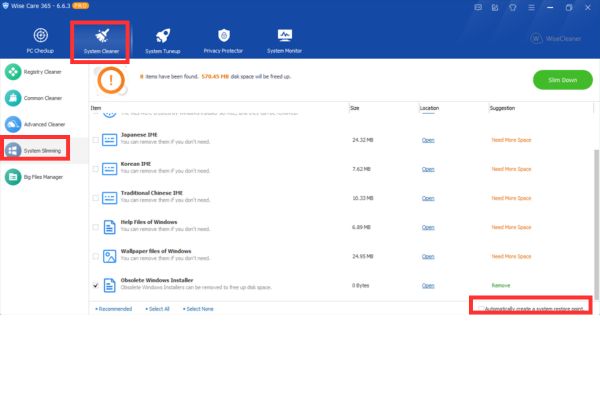Click the Obsolete Windows Installer document icon
Screen dimensions: 600x400
coord(109,285)
